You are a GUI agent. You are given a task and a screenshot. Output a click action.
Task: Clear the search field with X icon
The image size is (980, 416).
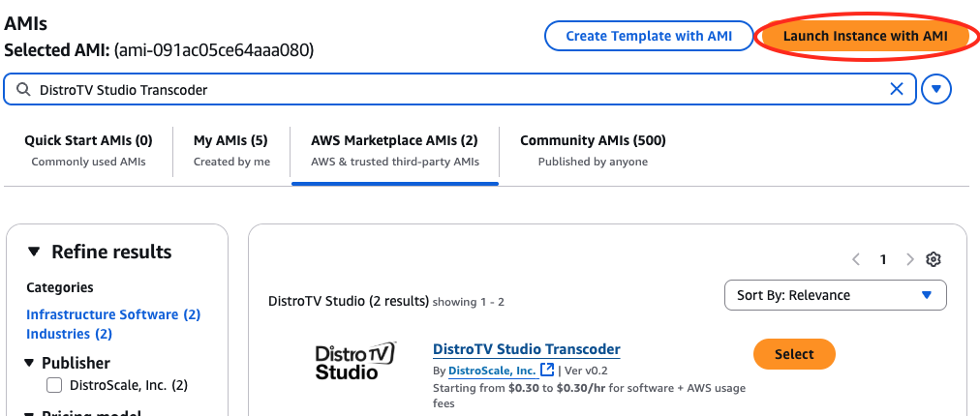pos(897,90)
